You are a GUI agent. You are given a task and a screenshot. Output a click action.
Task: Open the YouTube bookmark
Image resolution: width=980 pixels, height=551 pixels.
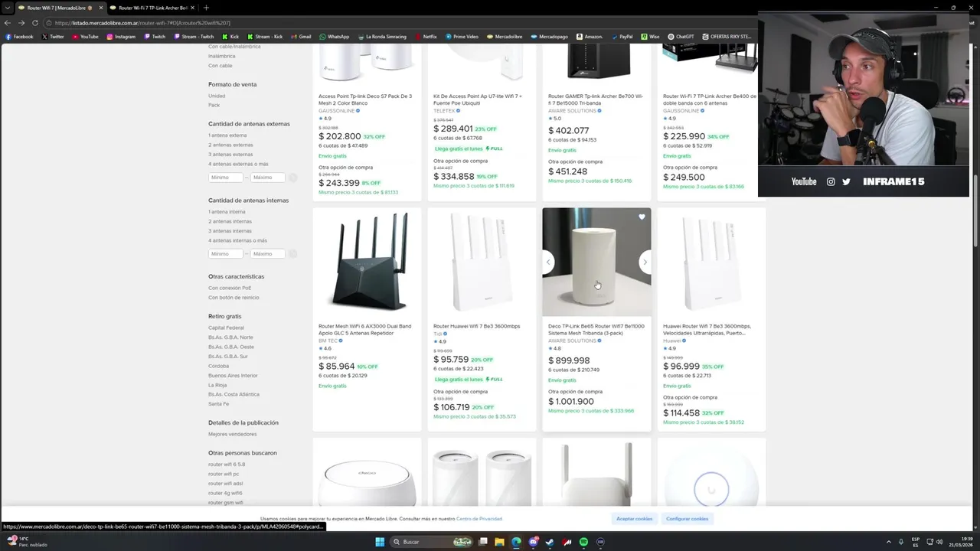[x=85, y=37]
